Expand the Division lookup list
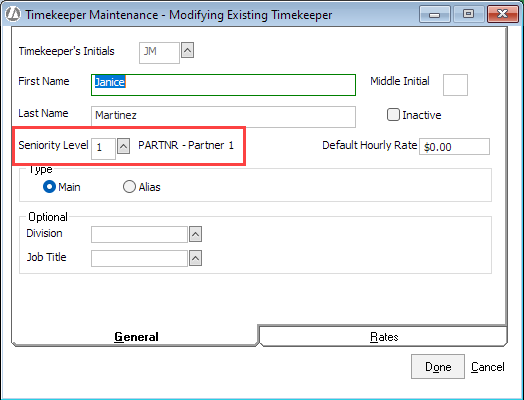Screen dimensions: 524x400 [x=195, y=234]
